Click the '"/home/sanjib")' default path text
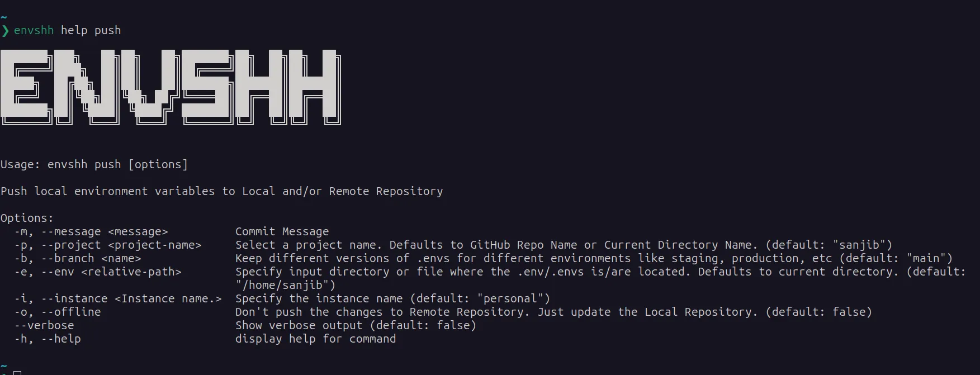The height and width of the screenshot is (375, 980). (x=285, y=285)
